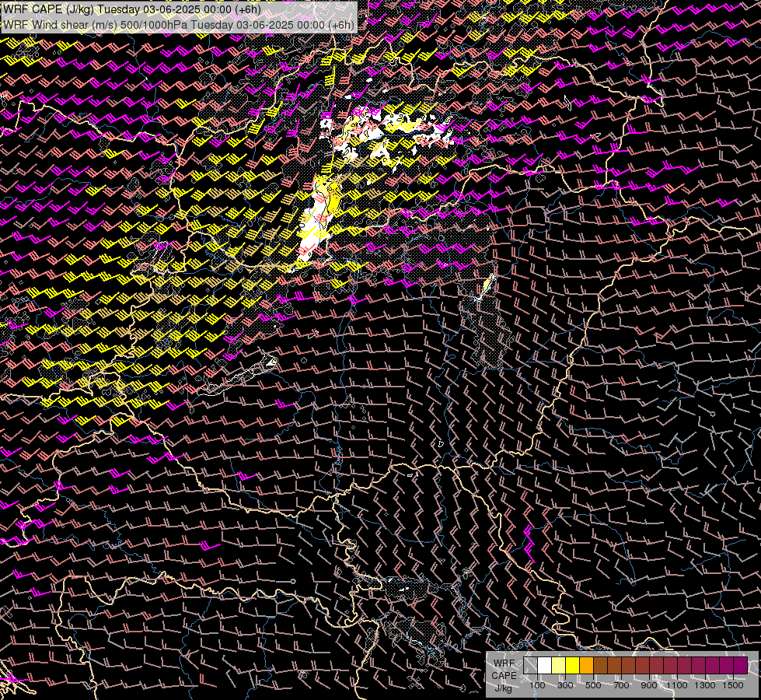Click the 500 legend value
Image resolution: width=761 pixels, height=700 pixels.
point(593,685)
